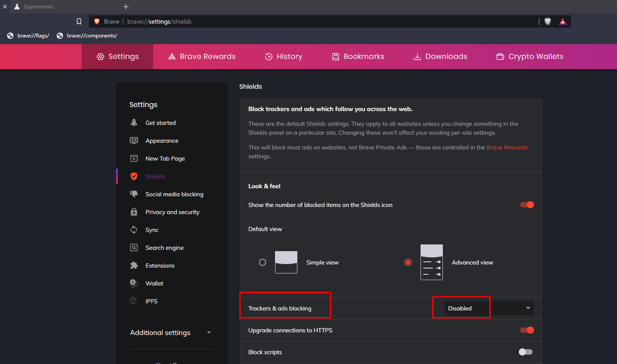
Task: Toggle showing blocked items count on Shields icon
Action: click(527, 205)
